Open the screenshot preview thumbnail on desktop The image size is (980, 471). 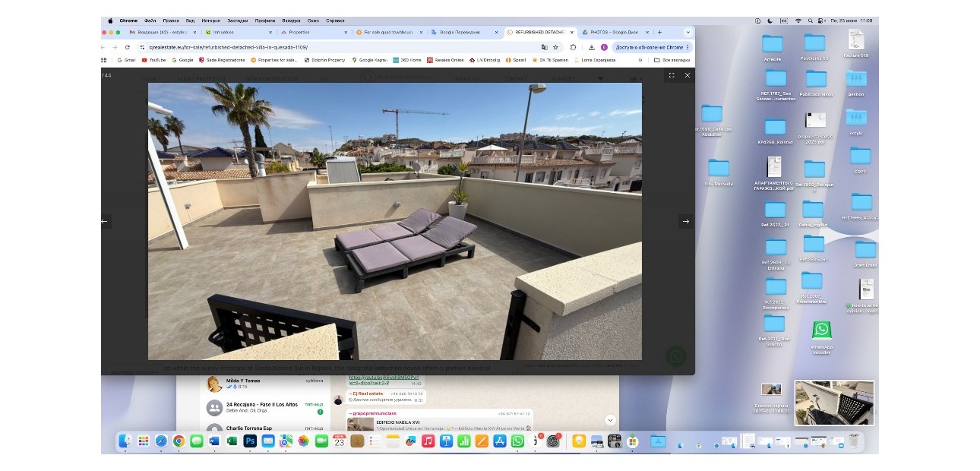pos(833,403)
